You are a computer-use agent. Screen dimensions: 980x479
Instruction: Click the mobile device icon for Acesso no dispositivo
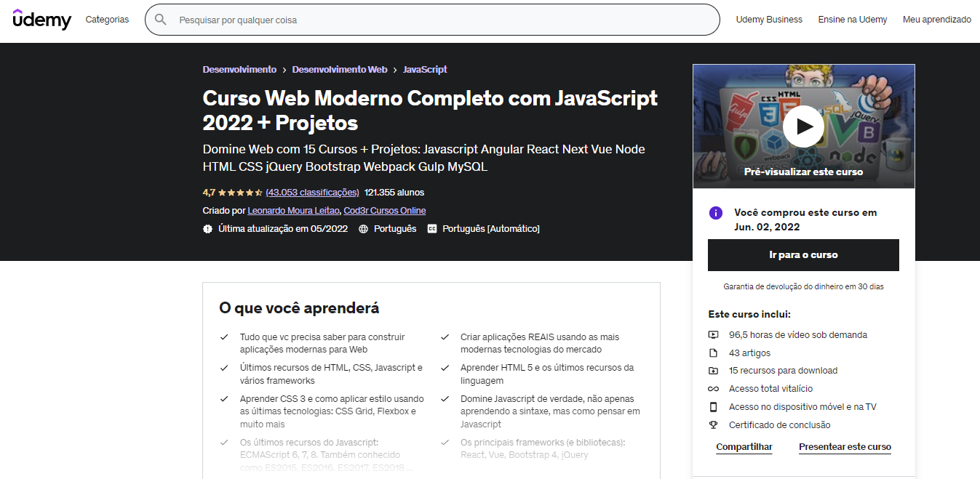point(713,407)
